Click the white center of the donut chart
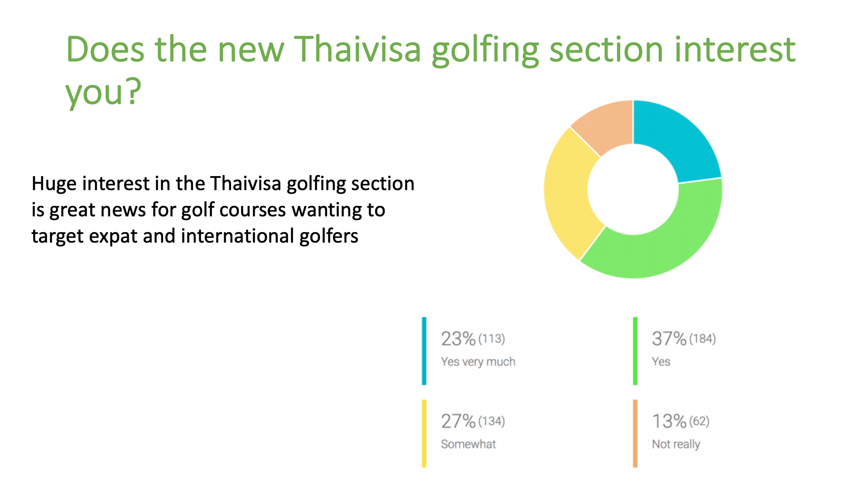 [x=633, y=189]
